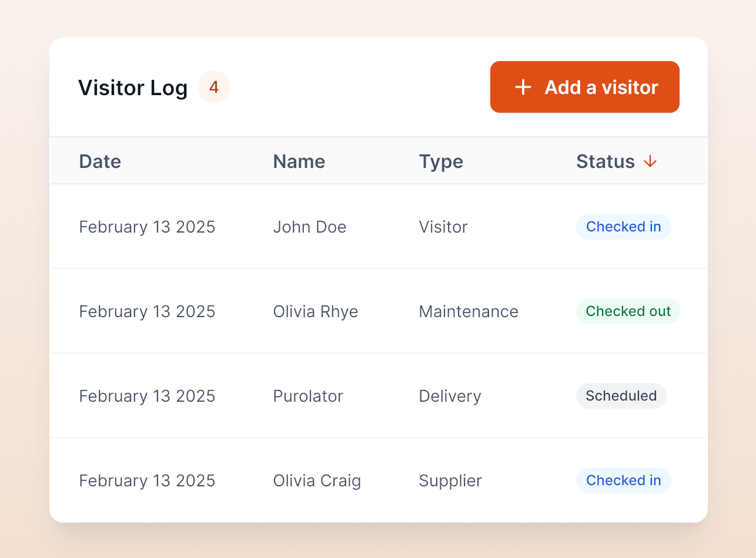756x558 pixels.
Task: Click Olivia Rhye's Checked out badge
Action: [x=628, y=311]
